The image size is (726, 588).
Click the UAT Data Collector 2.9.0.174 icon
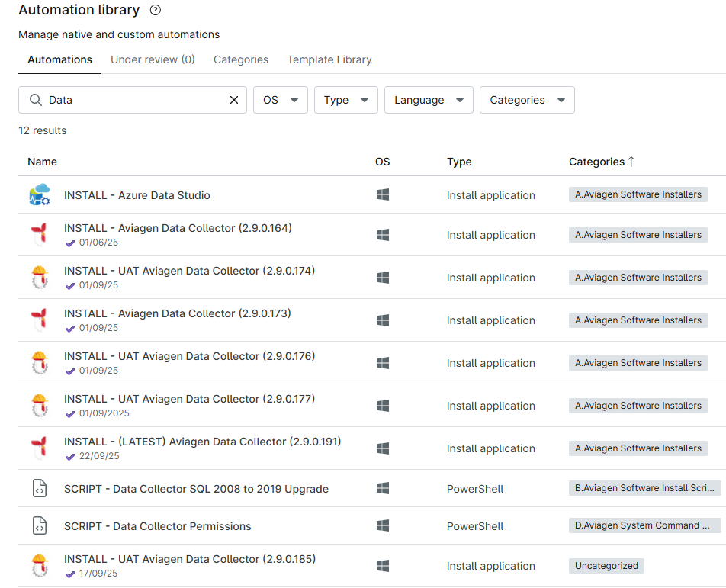39,277
